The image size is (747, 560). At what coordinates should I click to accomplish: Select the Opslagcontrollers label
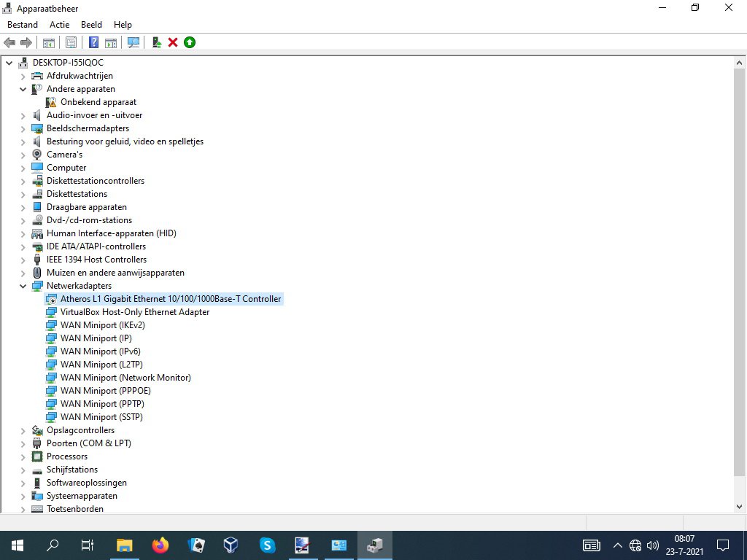pos(80,430)
